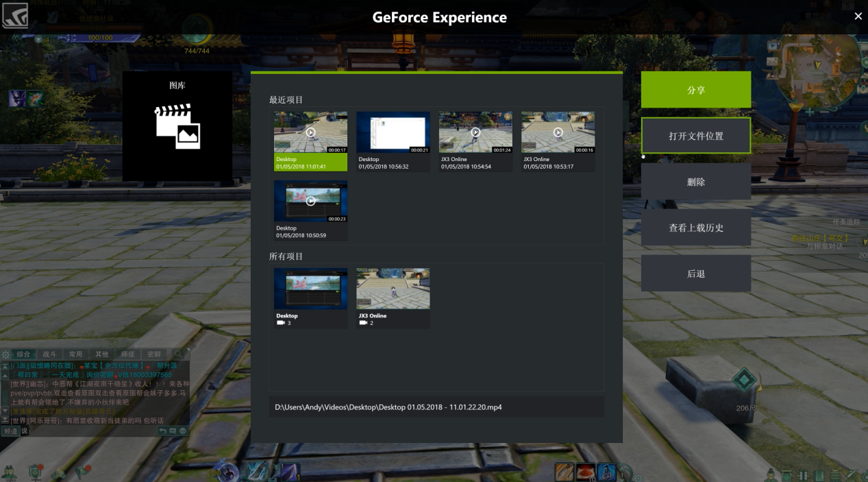View upload history via 查看上载历史

(696, 228)
